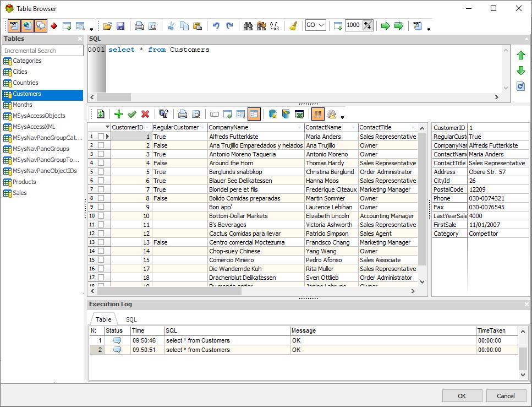Click the red diamond icon in top toolbar
Image resolution: width=532 pixels, height=407 pixels.
click(x=54, y=26)
